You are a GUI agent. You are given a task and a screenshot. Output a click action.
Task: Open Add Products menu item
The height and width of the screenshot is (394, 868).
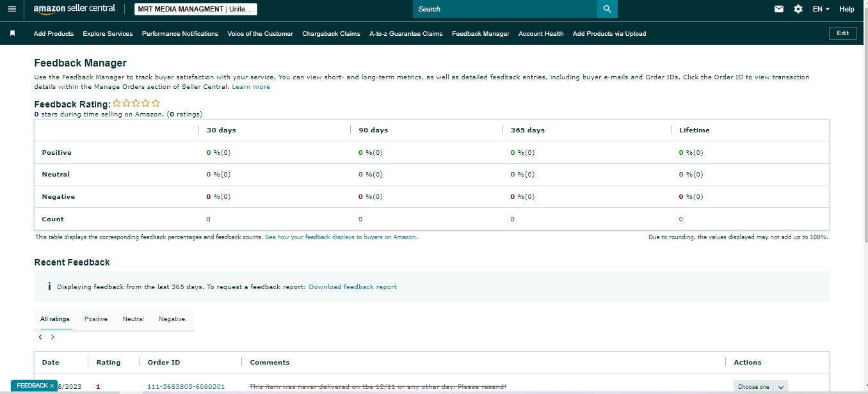[54, 33]
